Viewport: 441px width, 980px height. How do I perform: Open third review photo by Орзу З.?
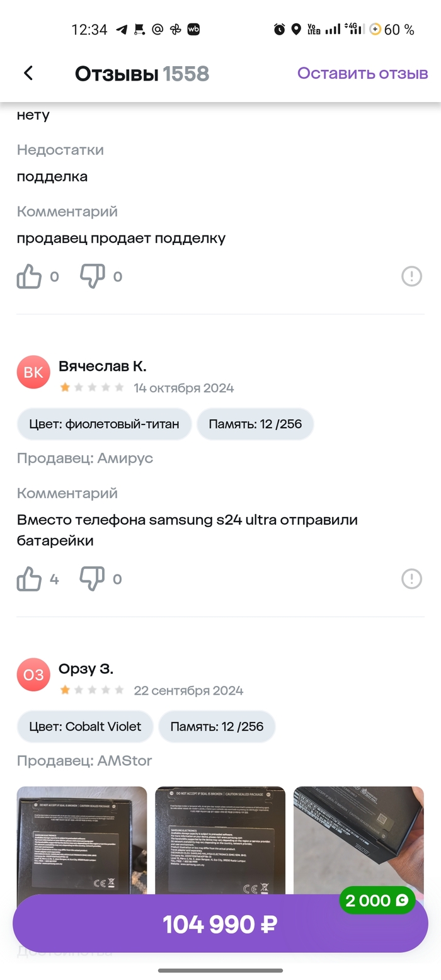click(x=358, y=831)
